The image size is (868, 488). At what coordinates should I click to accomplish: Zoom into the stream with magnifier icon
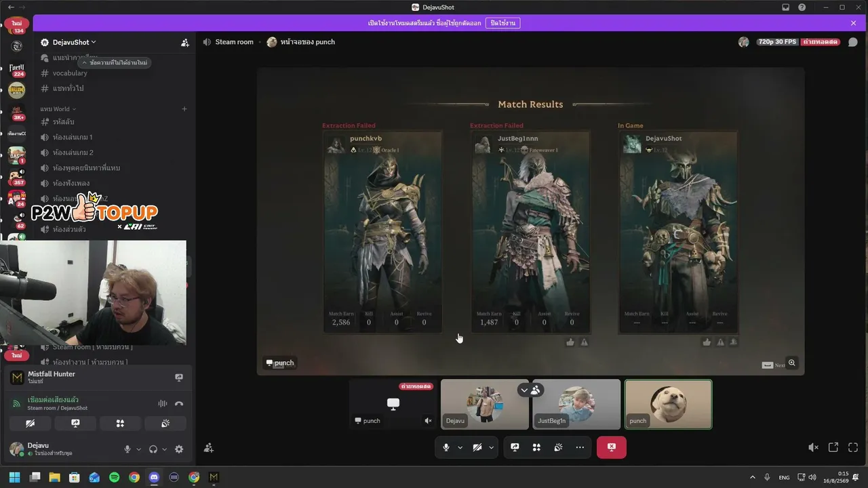[791, 363]
